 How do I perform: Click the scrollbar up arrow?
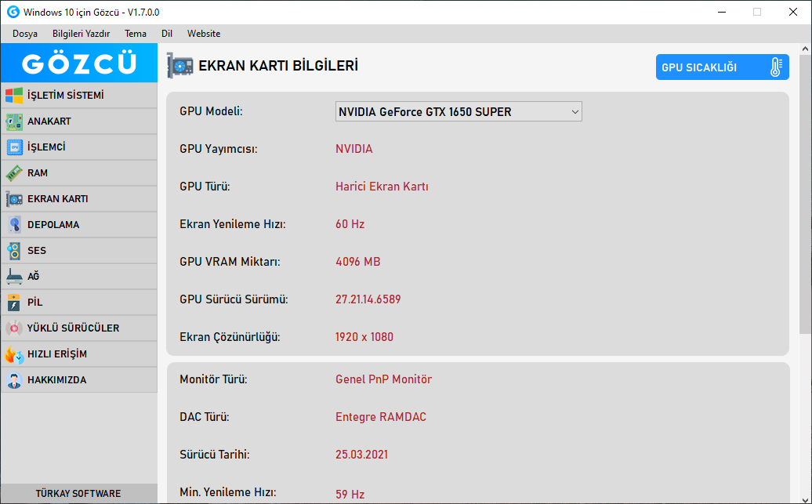click(x=805, y=49)
